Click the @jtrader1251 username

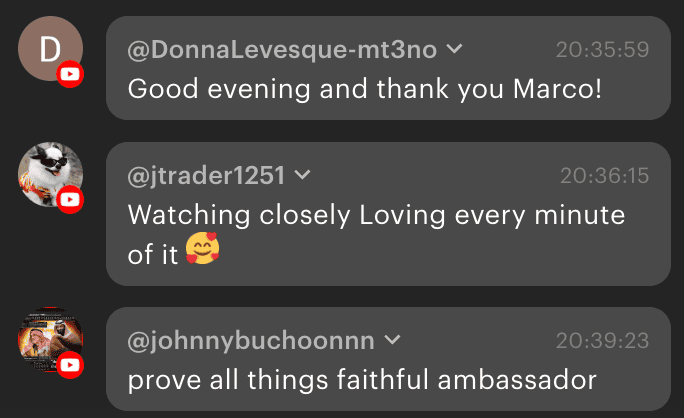click(x=206, y=175)
